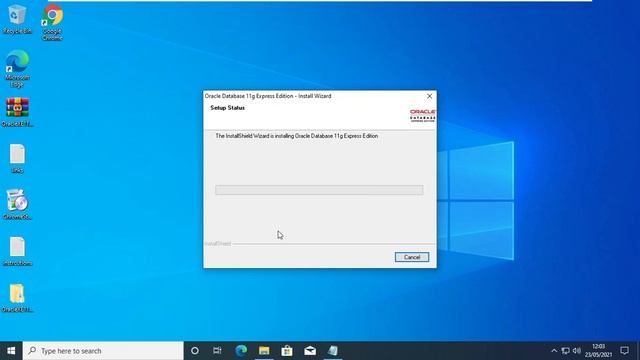Viewport: 640px width, 360px height.
Task: Click the InstallShield Wizard installing message
Action: pos(297,136)
